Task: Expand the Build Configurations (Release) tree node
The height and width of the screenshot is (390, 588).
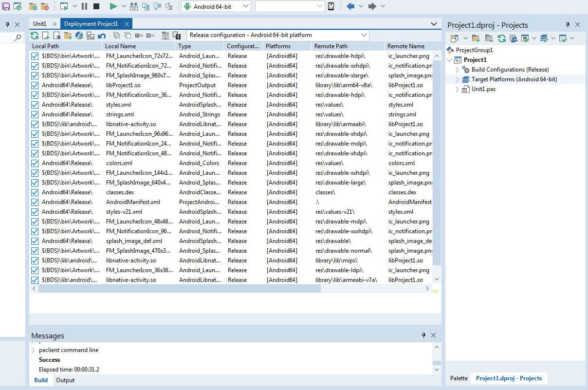Action: pos(457,70)
